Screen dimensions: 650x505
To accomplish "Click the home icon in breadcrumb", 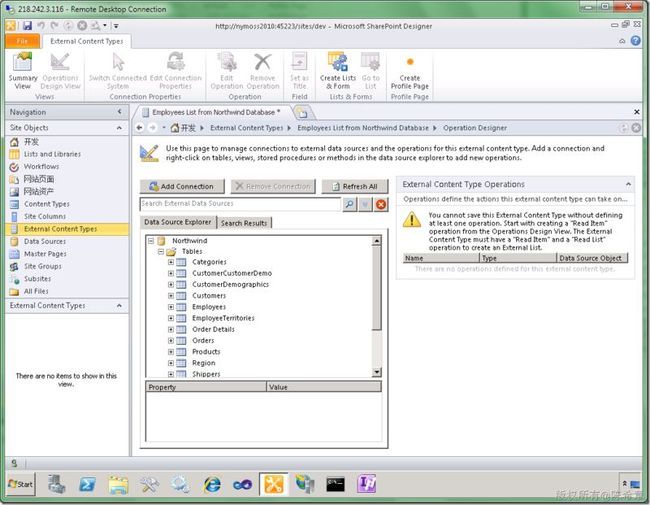I will (175, 128).
